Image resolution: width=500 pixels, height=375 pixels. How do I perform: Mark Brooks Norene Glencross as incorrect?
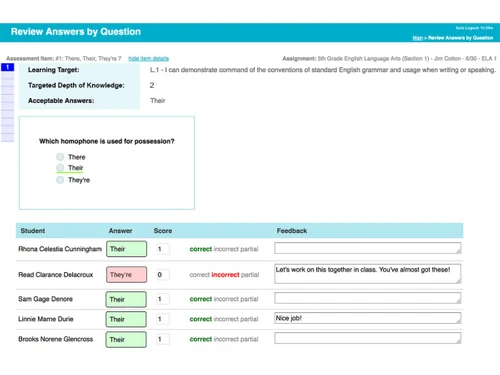coord(226,339)
